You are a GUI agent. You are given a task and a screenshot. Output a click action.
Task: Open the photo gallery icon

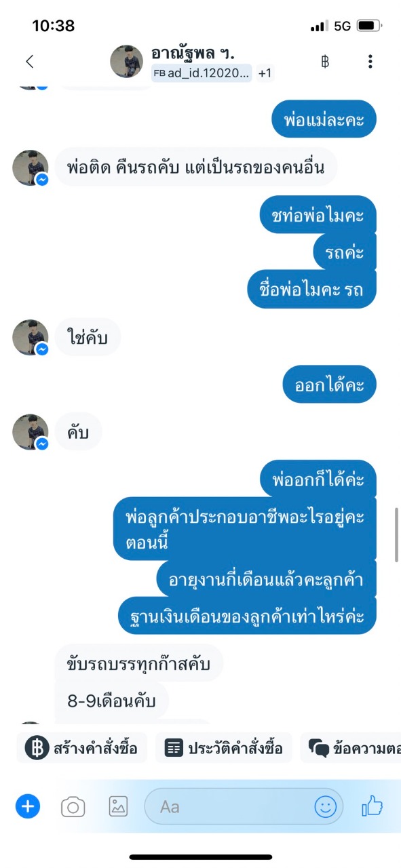[x=119, y=806]
